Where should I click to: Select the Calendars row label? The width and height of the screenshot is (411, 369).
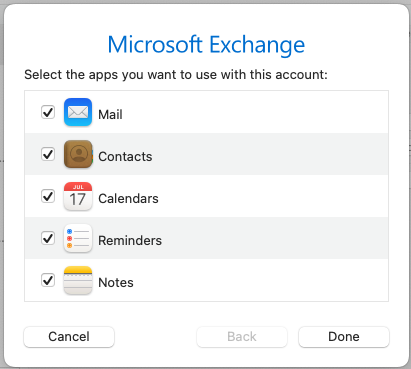[128, 199]
